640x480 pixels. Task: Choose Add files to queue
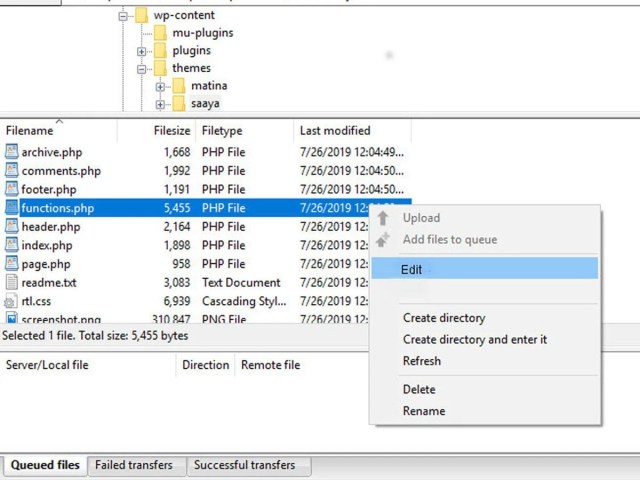(485, 240)
